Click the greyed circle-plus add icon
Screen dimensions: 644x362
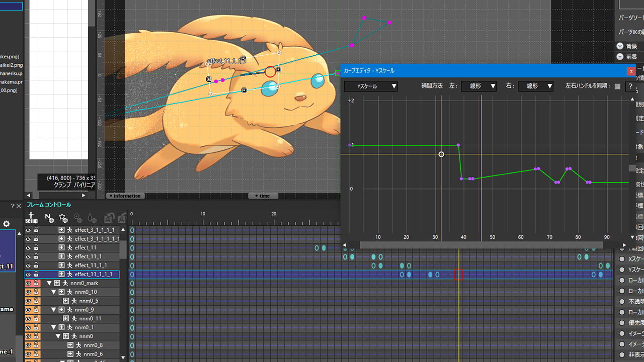[x=78, y=218]
